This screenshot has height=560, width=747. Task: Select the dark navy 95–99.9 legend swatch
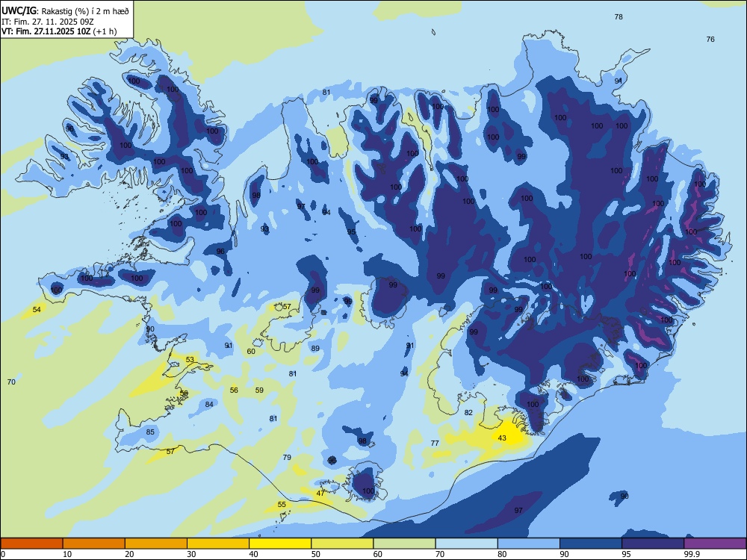(x=653, y=544)
